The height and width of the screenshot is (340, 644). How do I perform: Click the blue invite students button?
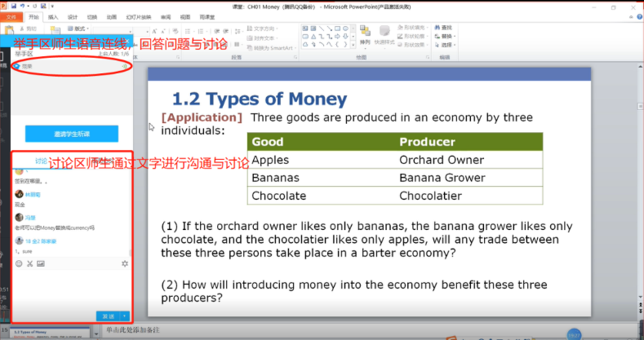pyautogui.click(x=71, y=134)
